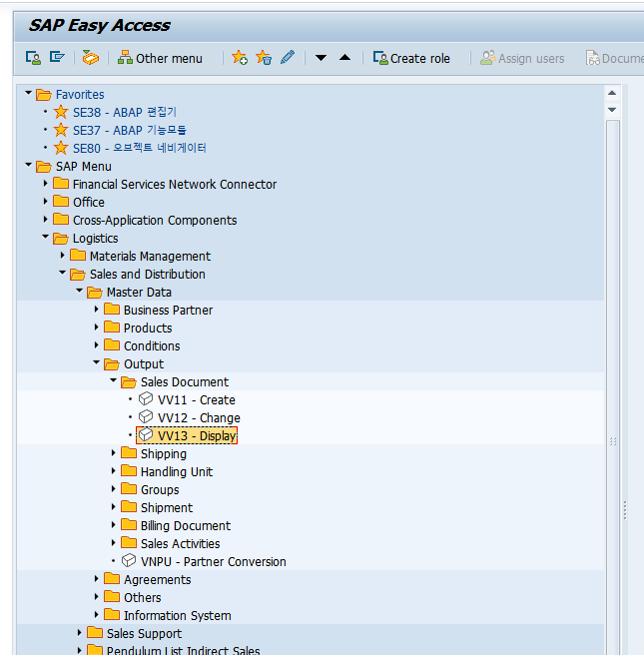
Task: Expand the Conditions folder
Action: point(97,344)
